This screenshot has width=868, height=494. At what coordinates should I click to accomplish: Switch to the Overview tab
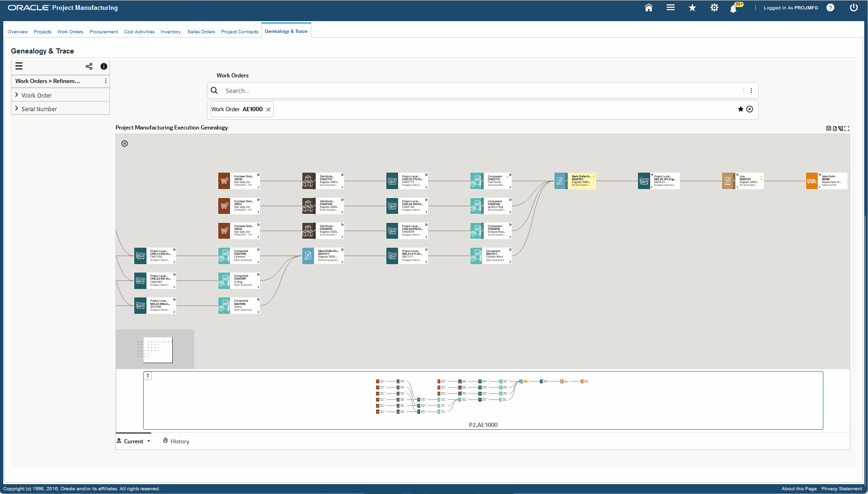pos(18,32)
